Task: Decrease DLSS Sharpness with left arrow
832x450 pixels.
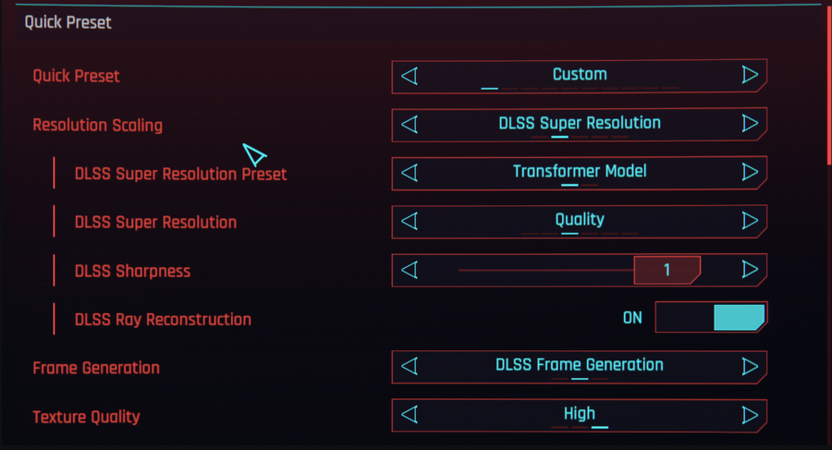Action: tap(409, 270)
